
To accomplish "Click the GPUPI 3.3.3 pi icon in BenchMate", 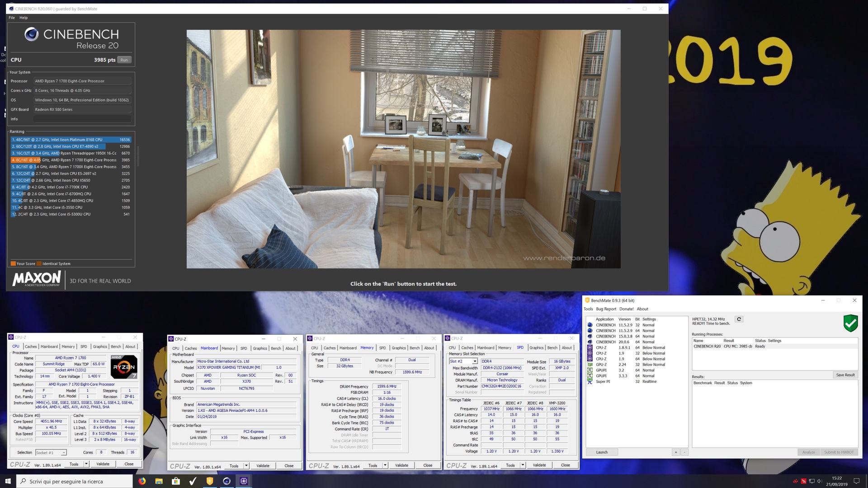I will [590, 376].
